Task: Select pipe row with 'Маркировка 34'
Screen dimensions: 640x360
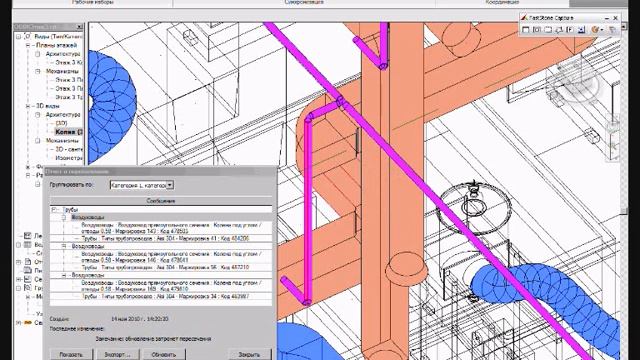Action: tap(165, 296)
